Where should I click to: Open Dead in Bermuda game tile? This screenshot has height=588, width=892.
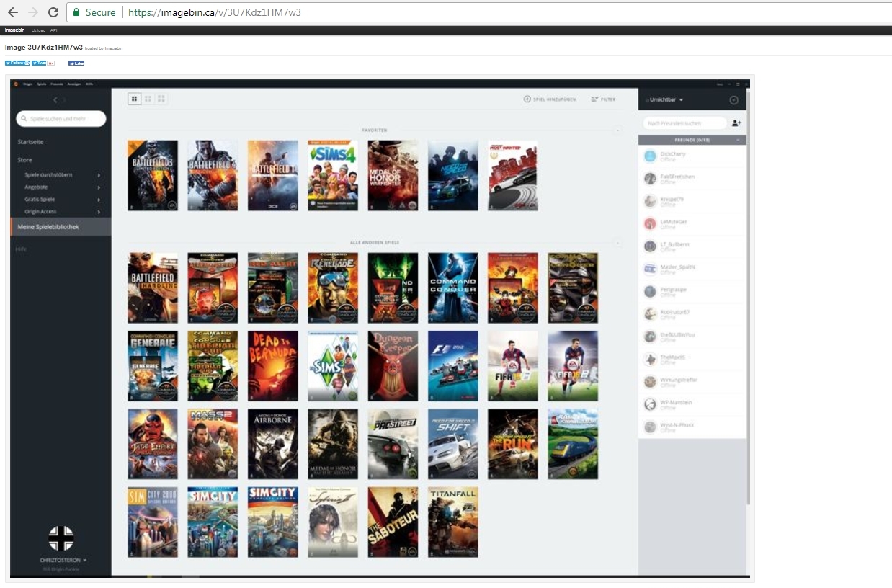[272, 366]
